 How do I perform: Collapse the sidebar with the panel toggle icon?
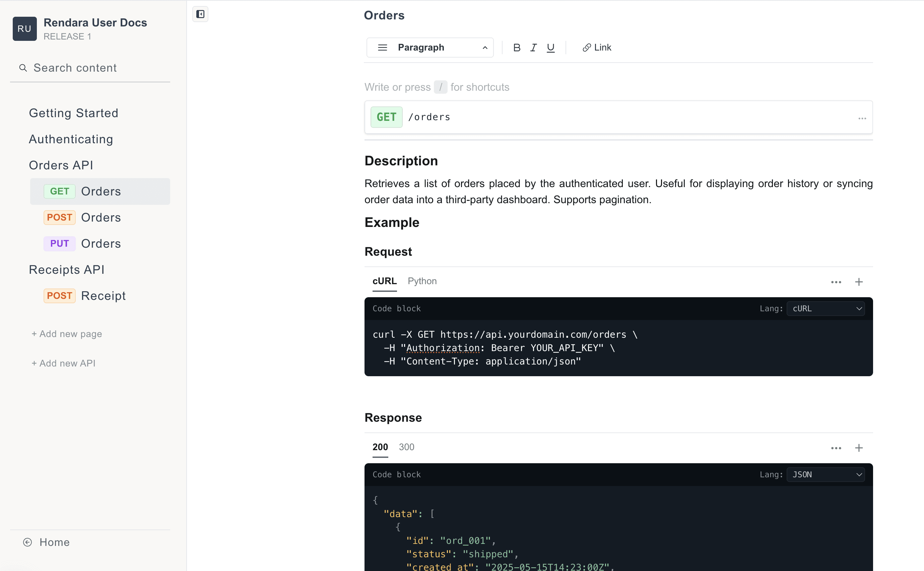tap(200, 14)
